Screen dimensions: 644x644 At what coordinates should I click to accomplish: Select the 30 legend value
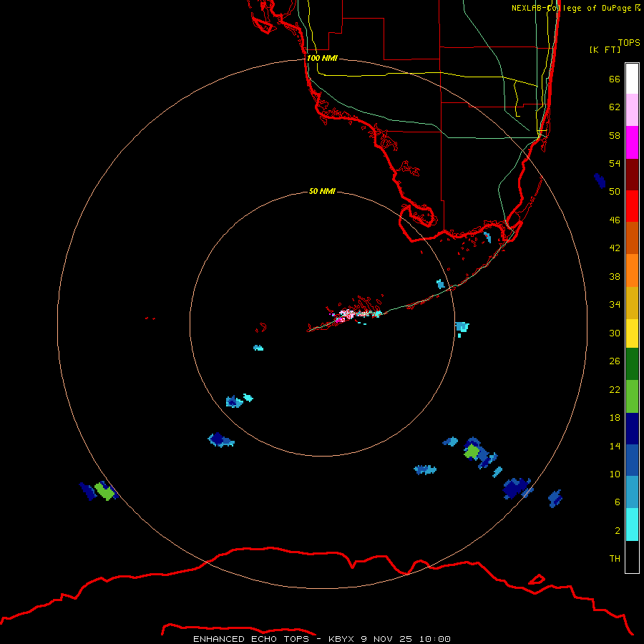click(615, 333)
